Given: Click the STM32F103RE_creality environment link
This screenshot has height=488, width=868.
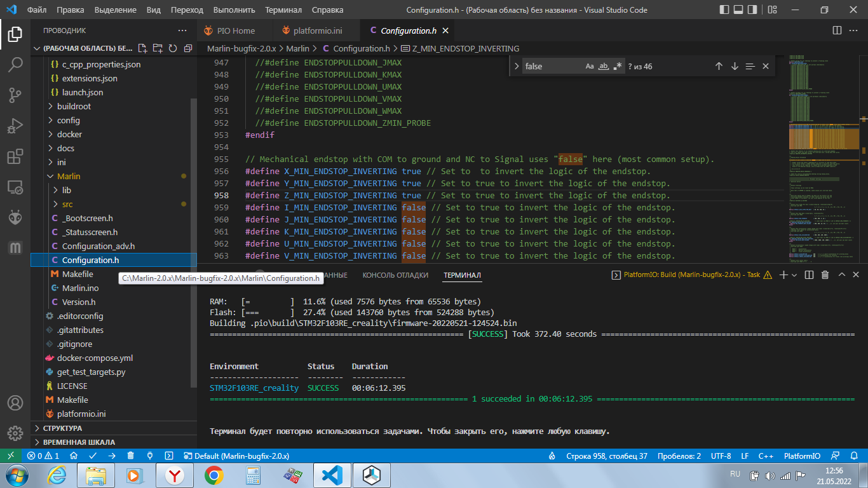Looking at the screenshot, I should (x=254, y=388).
